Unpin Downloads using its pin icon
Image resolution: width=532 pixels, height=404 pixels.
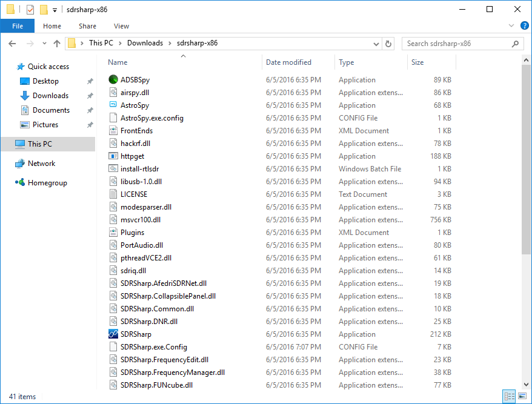click(90, 96)
